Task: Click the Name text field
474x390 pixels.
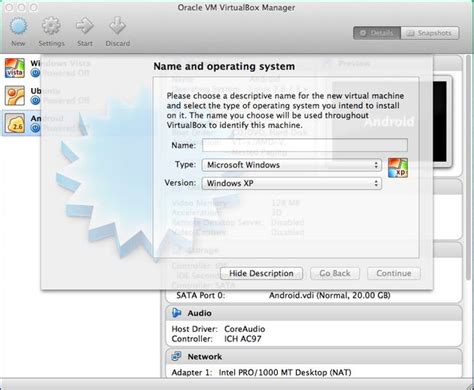Action: (x=305, y=145)
